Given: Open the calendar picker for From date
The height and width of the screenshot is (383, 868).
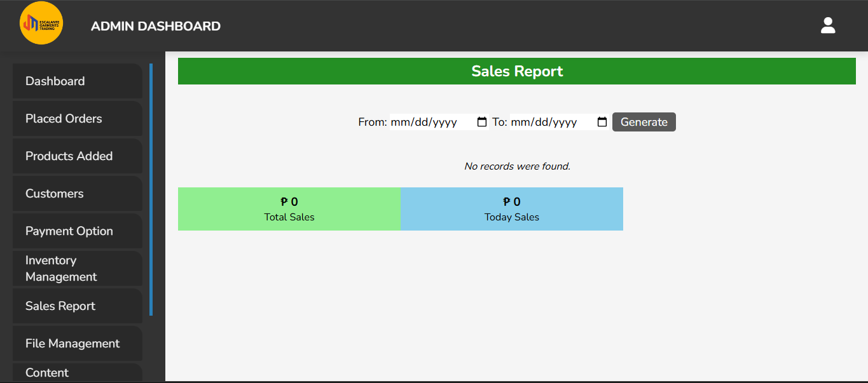Looking at the screenshot, I should click(x=481, y=121).
